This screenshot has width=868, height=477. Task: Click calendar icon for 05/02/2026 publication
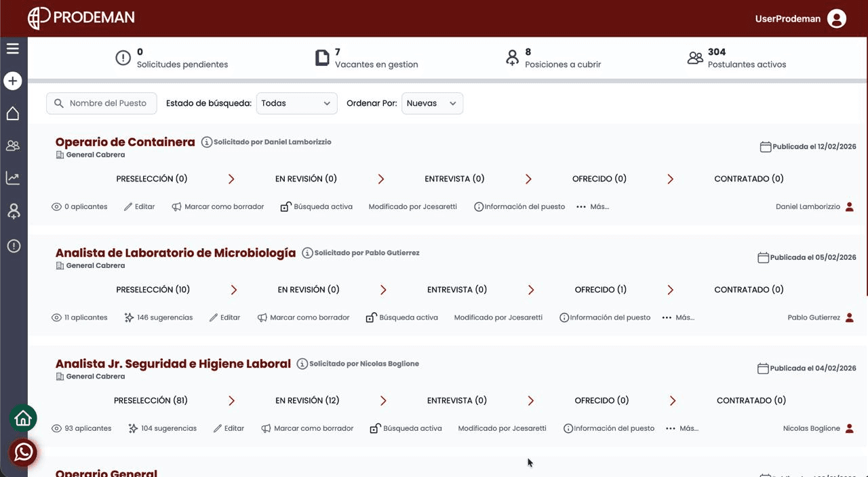coord(763,257)
